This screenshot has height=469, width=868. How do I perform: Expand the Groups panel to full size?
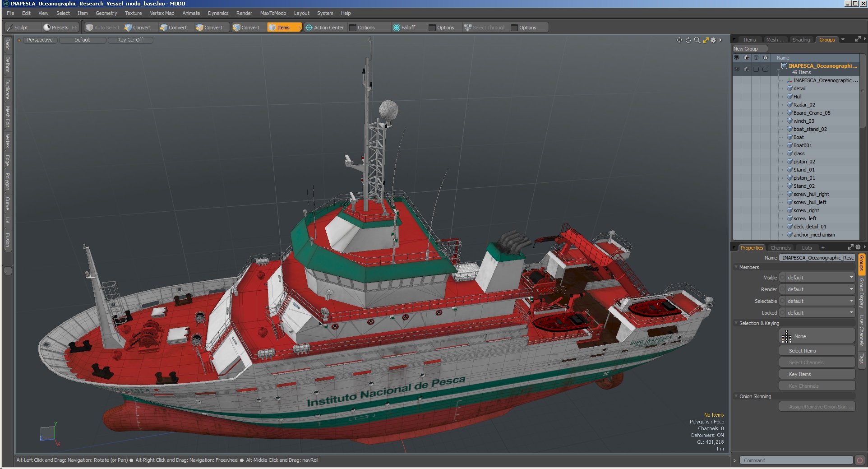pos(858,39)
